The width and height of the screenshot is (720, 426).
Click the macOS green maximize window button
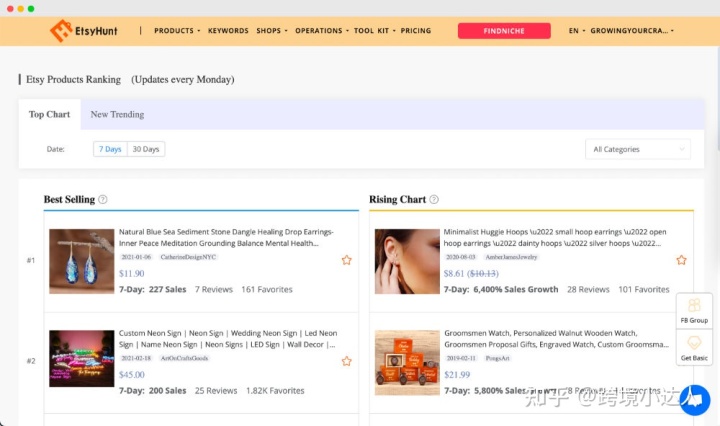pos(31,9)
